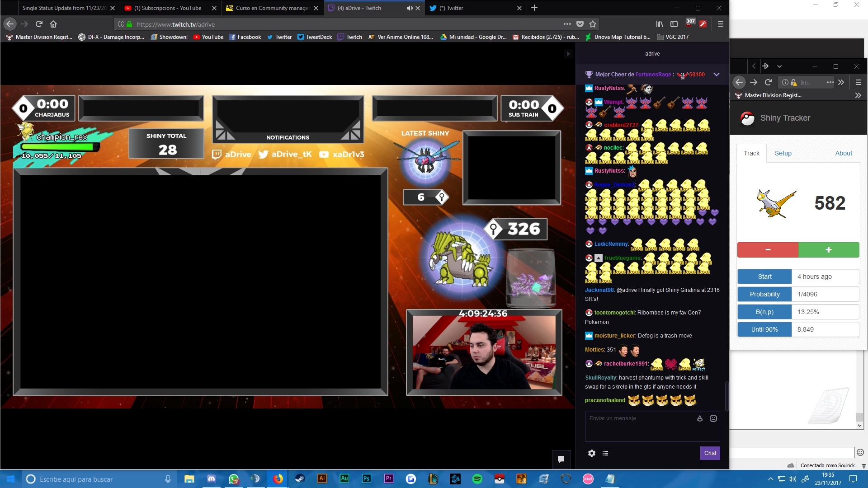Switch to the Curso en Community manager tab
868x488 pixels.
[x=272, y=8]
